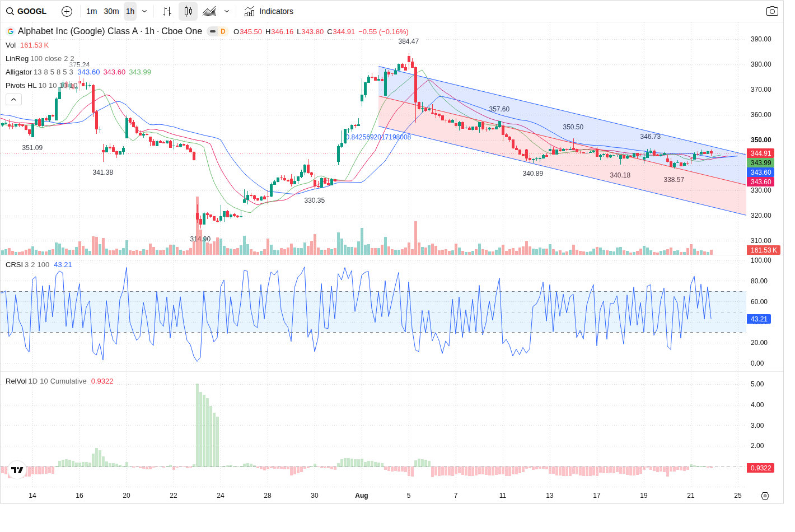
Task: Click the compare or add symbol plus icon
Action: click(67, 11)
